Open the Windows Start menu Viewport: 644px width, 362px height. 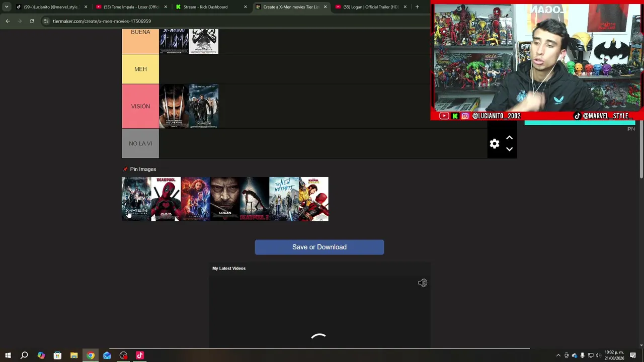[8, 355]
